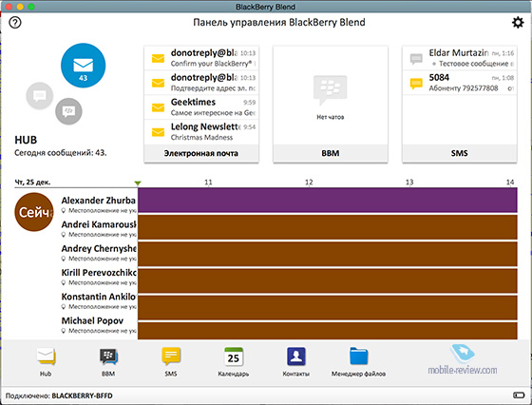Open the Электронная почта panel footer

[x=201, y=153]
